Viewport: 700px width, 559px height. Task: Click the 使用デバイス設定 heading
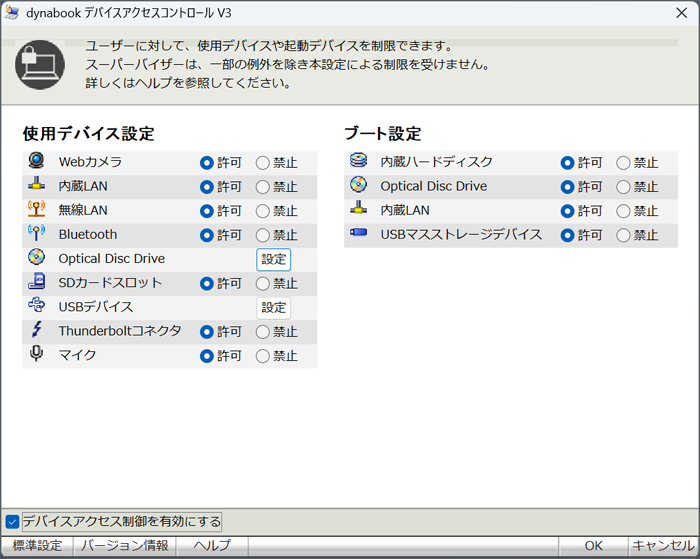tap(88, 133)
